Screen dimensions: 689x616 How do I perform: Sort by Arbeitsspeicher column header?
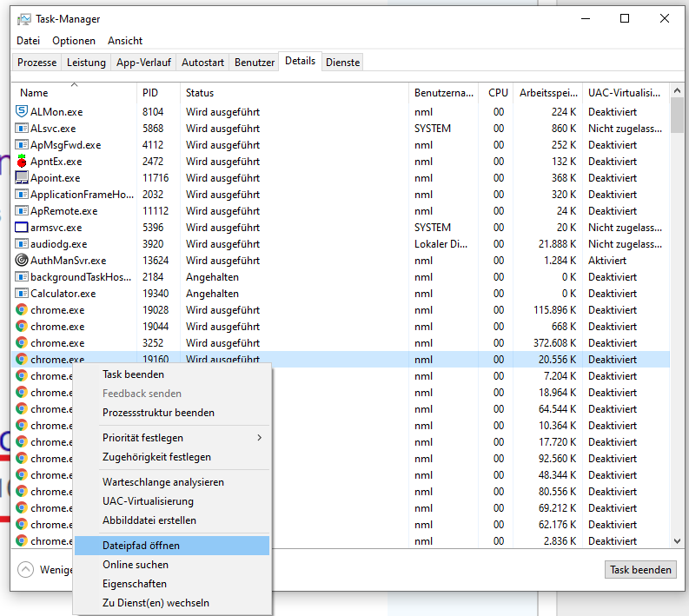coord(548,93)
